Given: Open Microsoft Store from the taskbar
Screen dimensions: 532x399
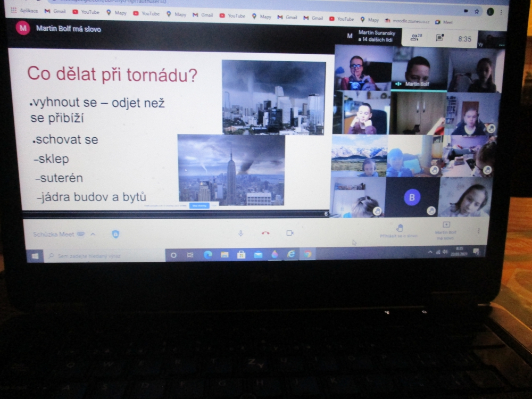Looking at the screenshot, I should (x=241, y=254).
